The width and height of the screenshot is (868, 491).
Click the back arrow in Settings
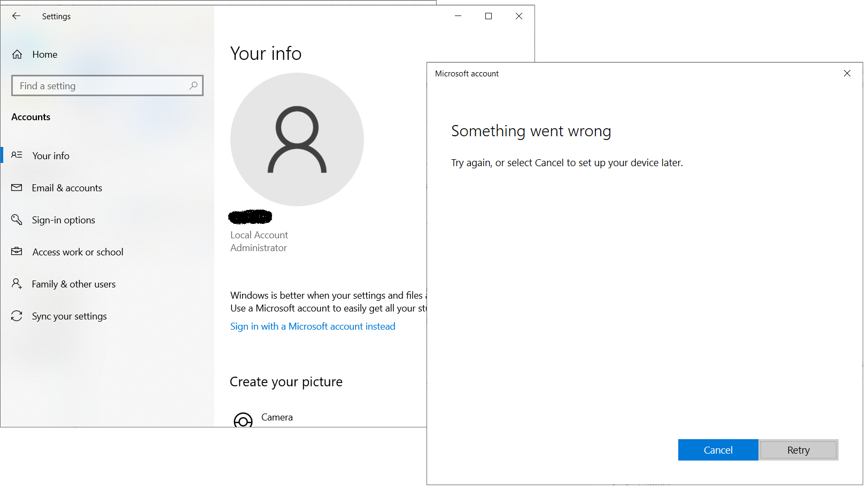point(16,16)
